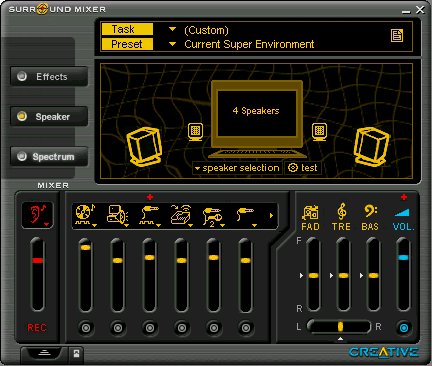The height and width of the screenshot is (366, 432).
Task: Click the Task label button
Action: click(127, 29)
